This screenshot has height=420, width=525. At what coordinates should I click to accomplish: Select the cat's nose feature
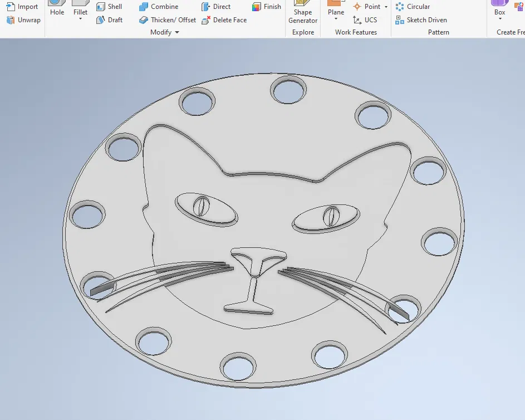[258, 261]
